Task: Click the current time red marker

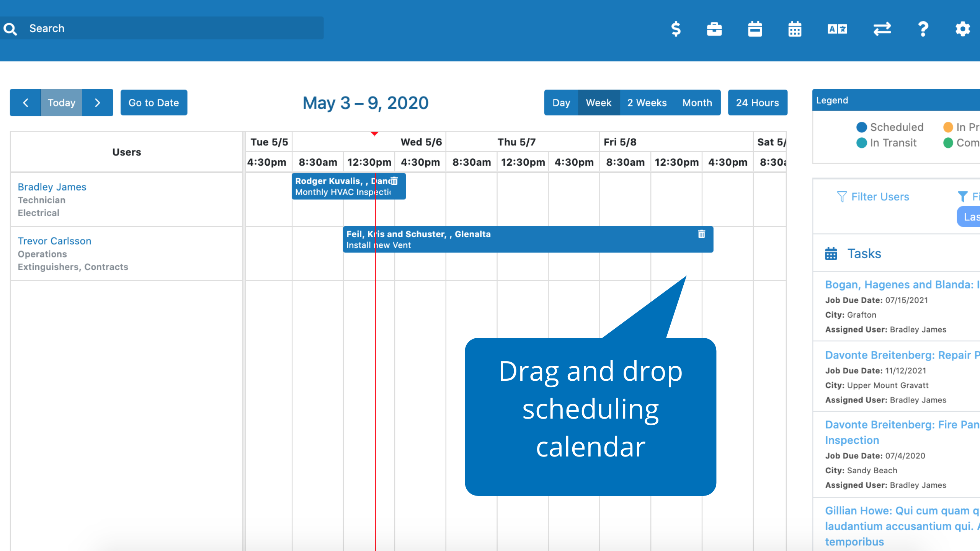Action: (x=375, y=134)
